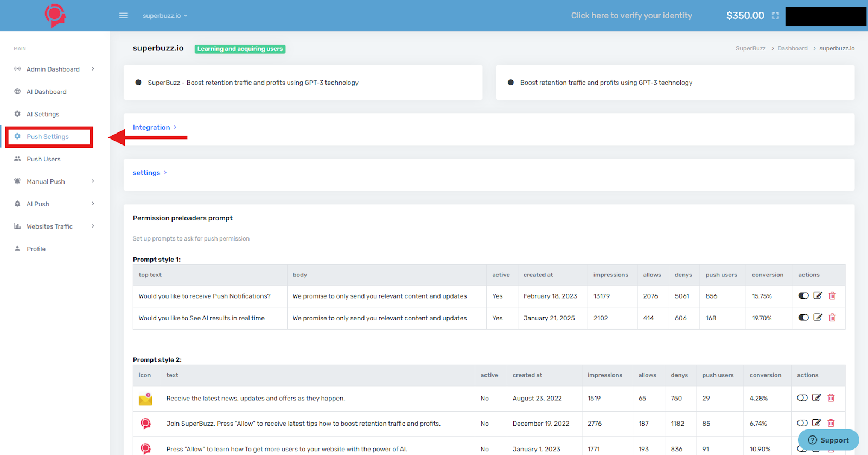The image size is (868, 455).
Task: Click the fullscreen icon beside balance
Action: (775, 16)
